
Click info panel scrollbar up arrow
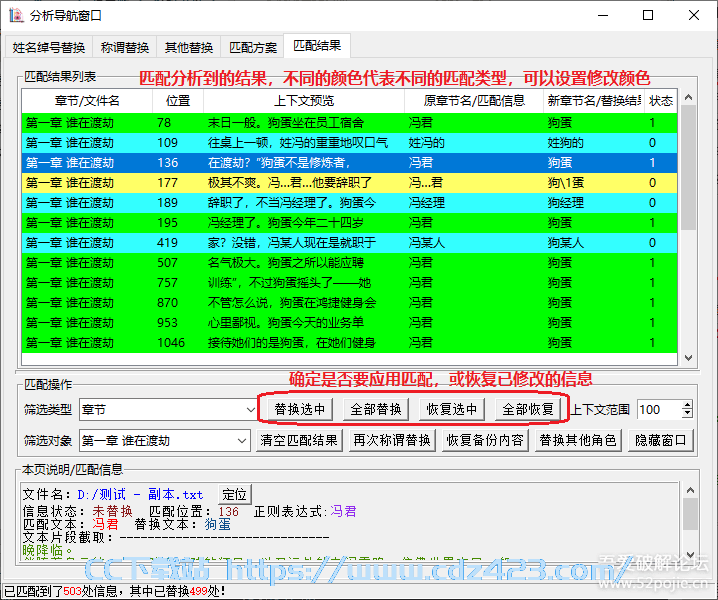point(690,490)
